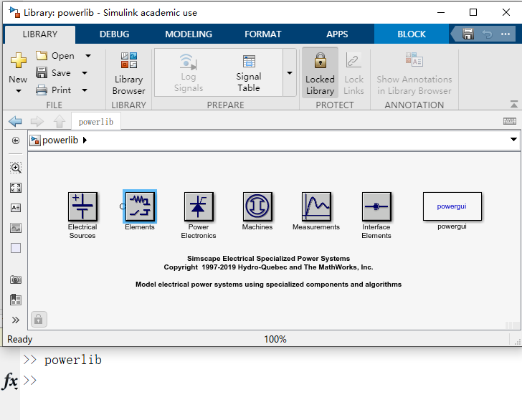This screenshot has width=522, height=420.
Task: Toggle Lock Links
Action: pos(353,73)
